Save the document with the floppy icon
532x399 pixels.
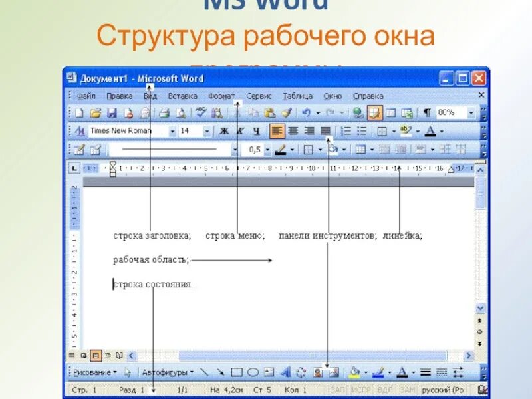pos(112,113)
